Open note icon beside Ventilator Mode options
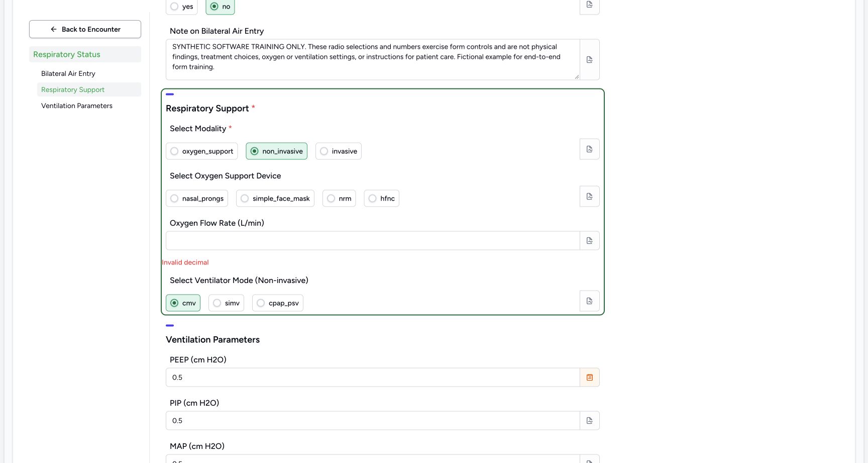Viewport: 868px width, 463px height. tap(590, 301)
